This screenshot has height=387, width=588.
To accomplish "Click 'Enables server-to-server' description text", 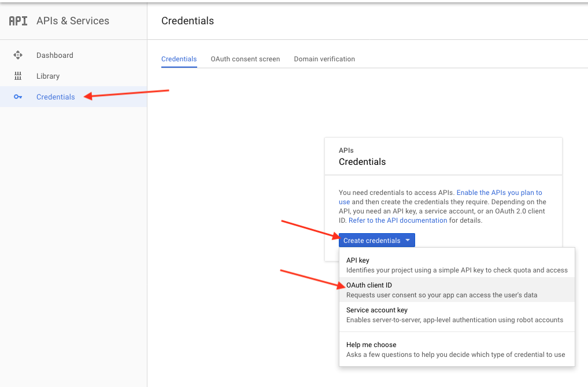I will point(454,320).
